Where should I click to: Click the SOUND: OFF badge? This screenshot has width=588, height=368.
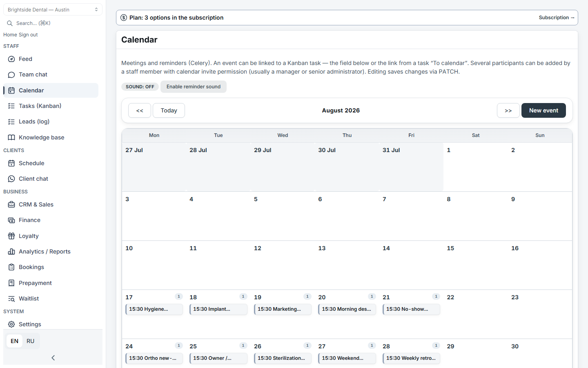(140, 87)
